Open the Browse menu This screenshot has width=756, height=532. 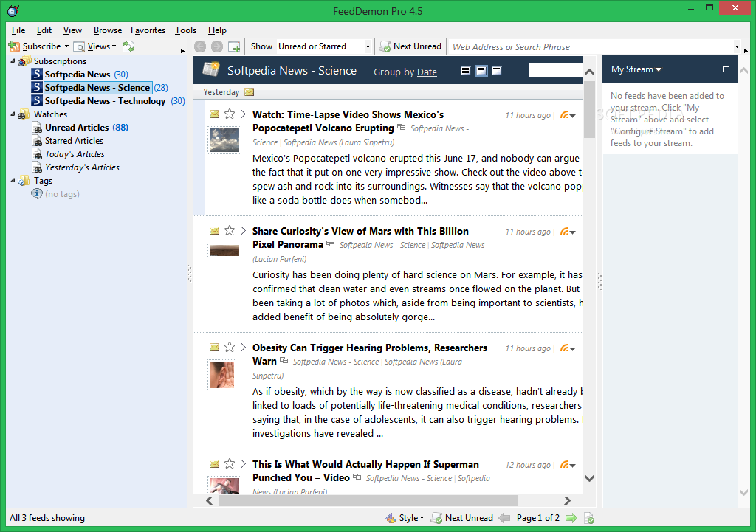(x=108, y=30)
